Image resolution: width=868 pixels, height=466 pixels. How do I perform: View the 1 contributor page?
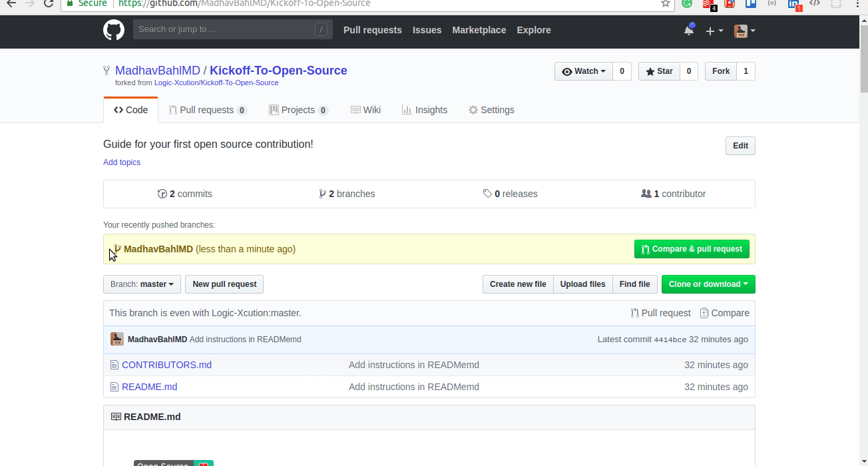tap(673, 194)
